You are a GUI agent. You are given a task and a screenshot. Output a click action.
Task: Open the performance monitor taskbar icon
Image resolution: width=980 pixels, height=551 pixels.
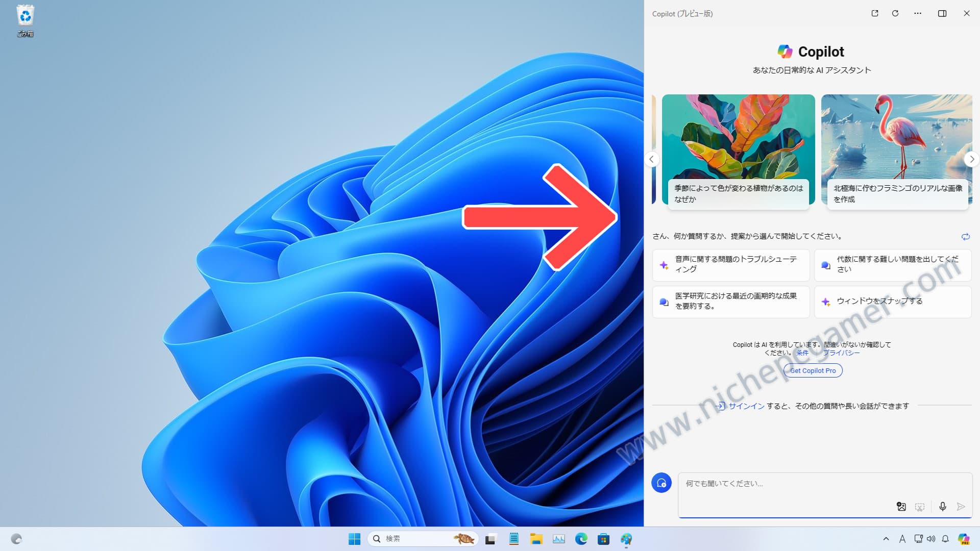click(x=559, y=539)
